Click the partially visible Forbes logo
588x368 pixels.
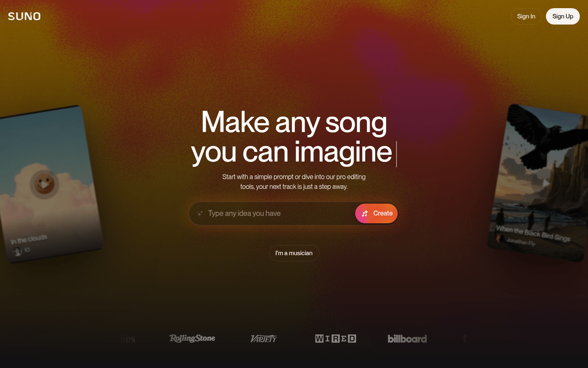[128, 339]
